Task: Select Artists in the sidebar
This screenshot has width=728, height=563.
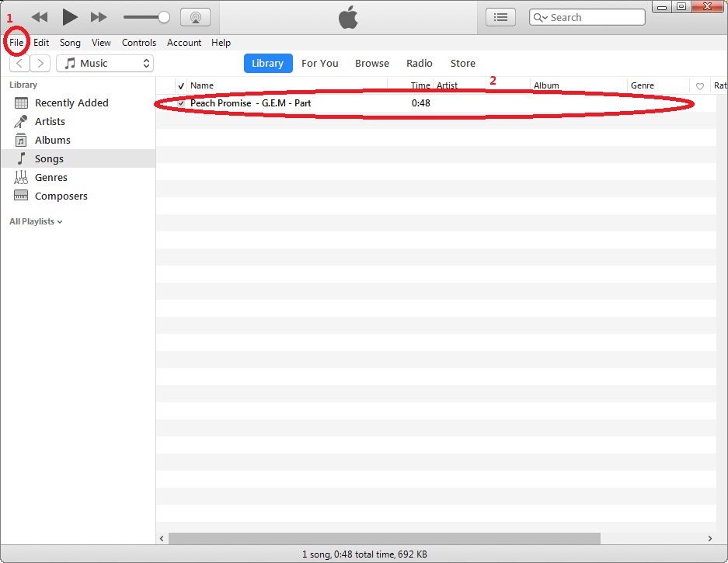Action: 78,122
